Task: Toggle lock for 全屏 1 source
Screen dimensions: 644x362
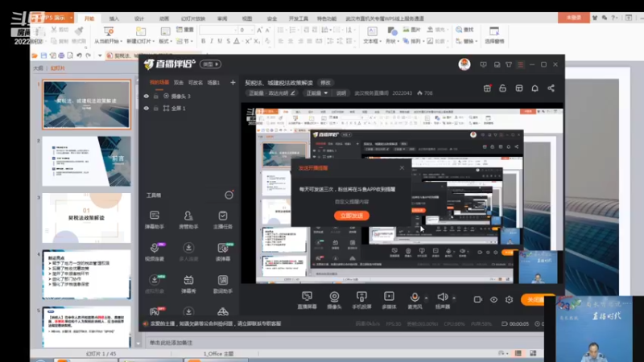Action: click(x=156, y=109)
